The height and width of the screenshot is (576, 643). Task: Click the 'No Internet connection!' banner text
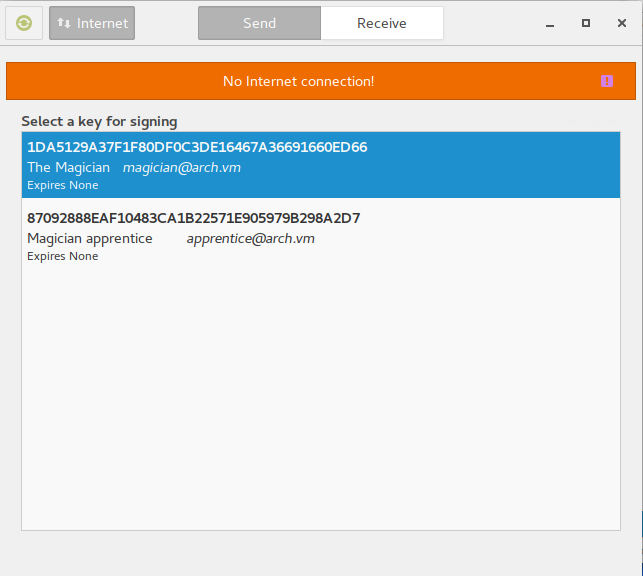tap(299, 81)
